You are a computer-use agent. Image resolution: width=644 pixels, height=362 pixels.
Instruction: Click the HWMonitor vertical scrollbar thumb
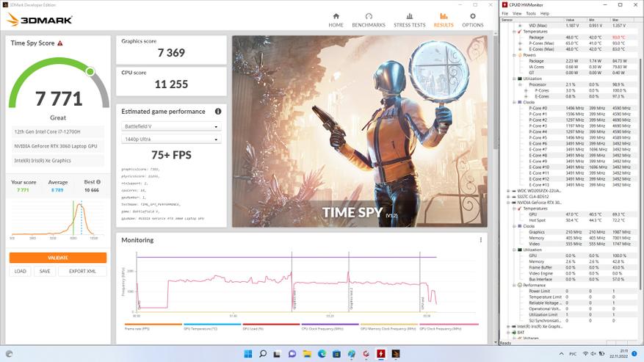[641, 173]
